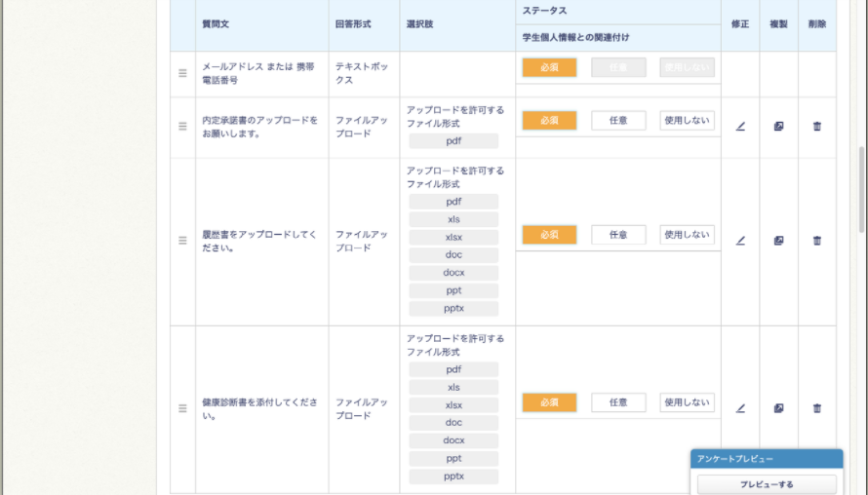Screen dimensions: 868x495
Task: Set 履歴書 question to 使用しない
Action: tap(687, 235)
